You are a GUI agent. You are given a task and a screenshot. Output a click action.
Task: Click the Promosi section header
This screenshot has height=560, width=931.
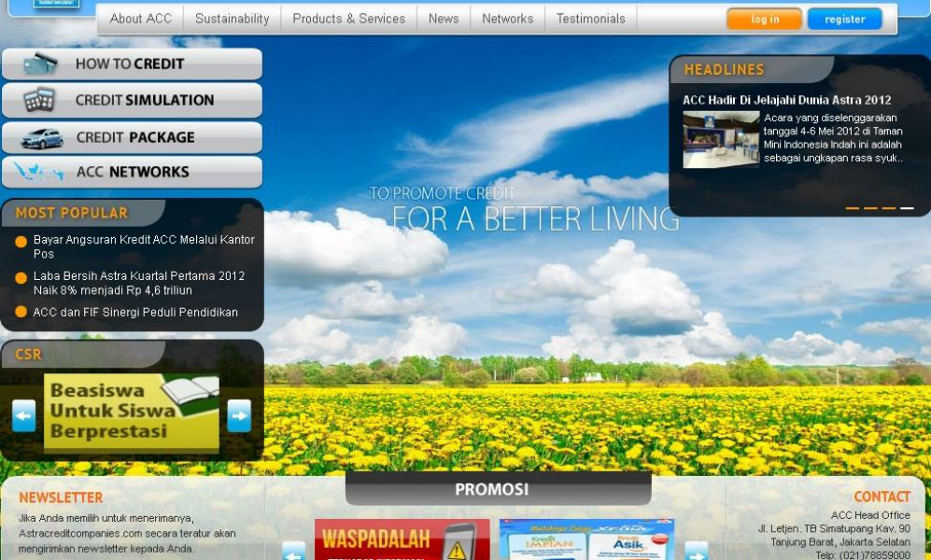click(498, 489)
